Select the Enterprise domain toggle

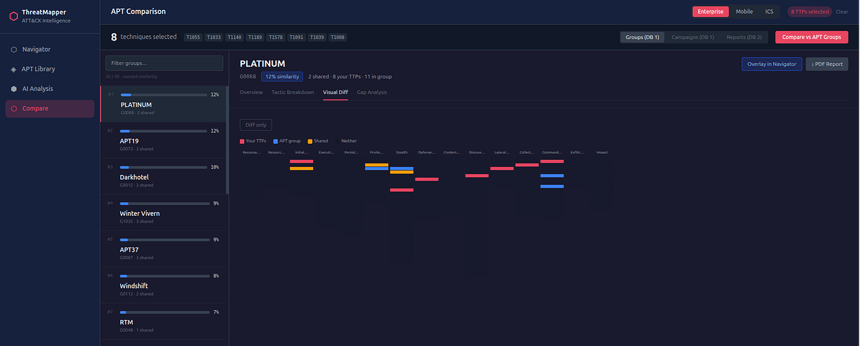point(711,12)
